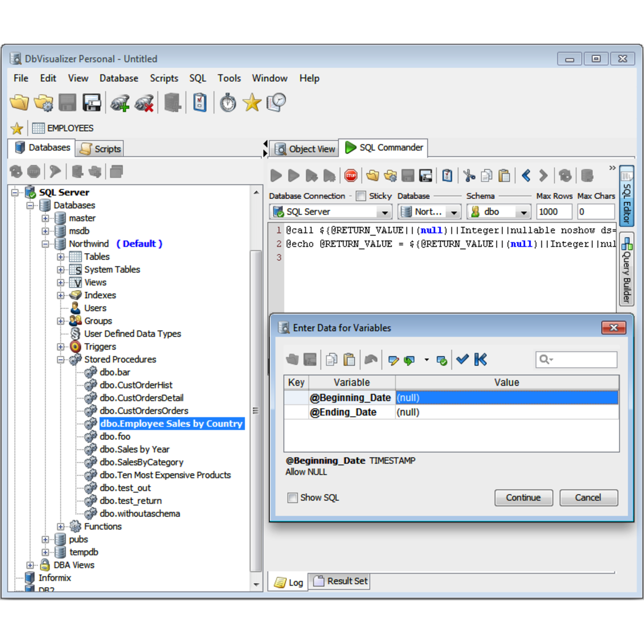Screen dimensions: 644x644
Task: Click the Save As icon in SQL Commander toolbar
Action: coord(426,176)
